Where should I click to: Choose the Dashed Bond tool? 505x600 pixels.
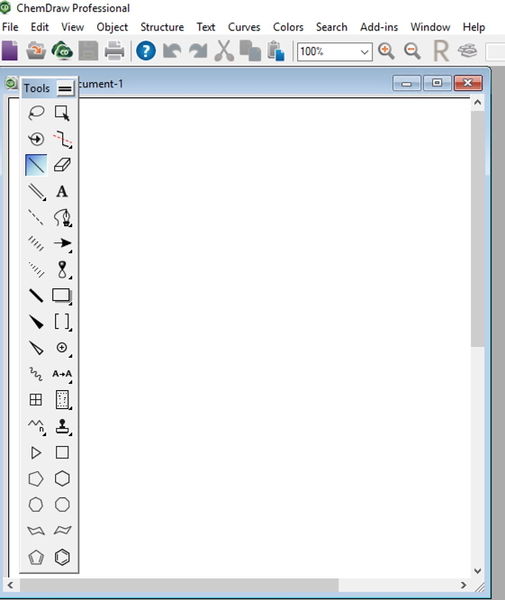(x=36, y=217)
